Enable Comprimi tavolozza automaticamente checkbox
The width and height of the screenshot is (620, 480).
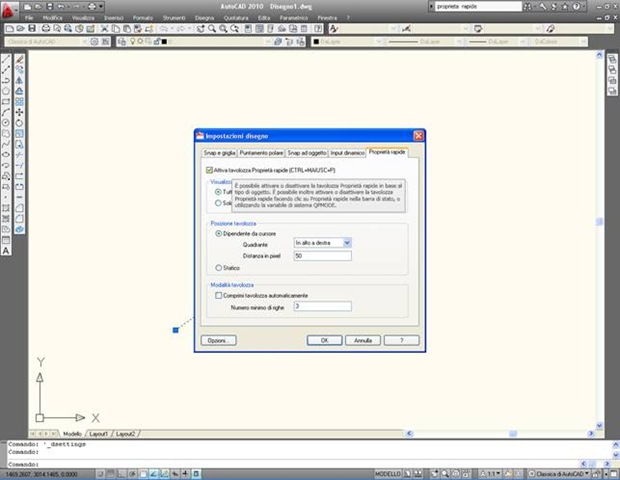(219, 295)
